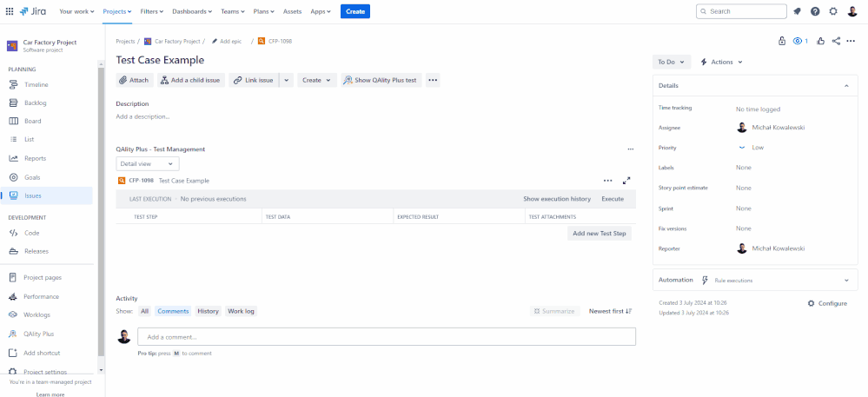Click the Execute button
The image size is (868, 397).
coord(613,199)
